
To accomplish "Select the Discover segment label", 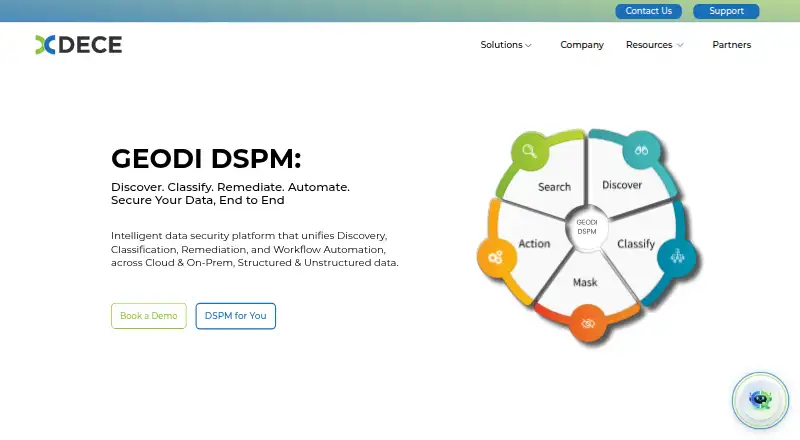I will 622,185.
